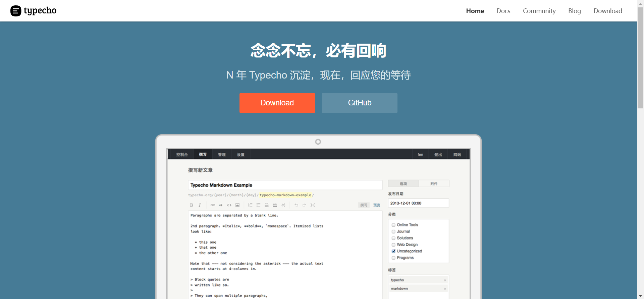Click the image insert icon in editor
Image resolution: width=644 pixels, height=299 pixels.
click(237, 205)
